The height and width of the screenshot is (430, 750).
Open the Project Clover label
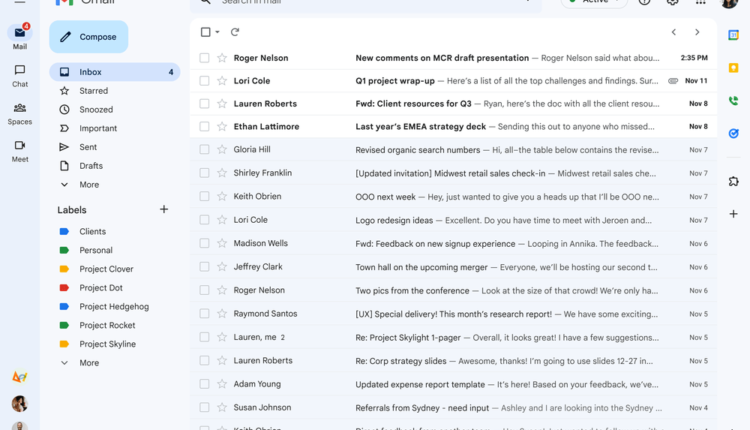tap(106, 269)
